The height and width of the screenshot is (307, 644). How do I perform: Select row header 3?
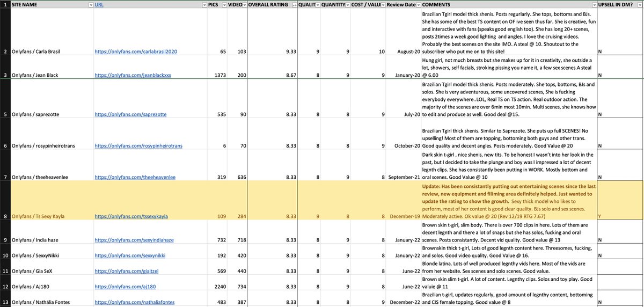pos(5,68)
